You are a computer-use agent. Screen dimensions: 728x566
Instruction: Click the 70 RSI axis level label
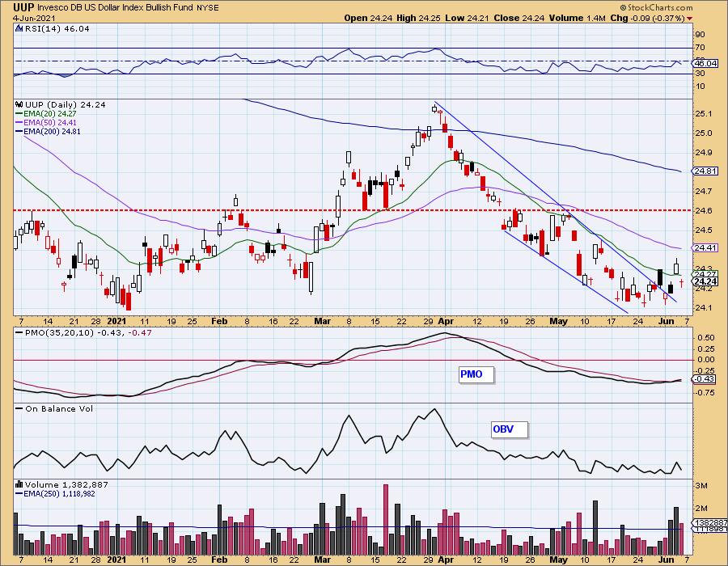(700, 48)
